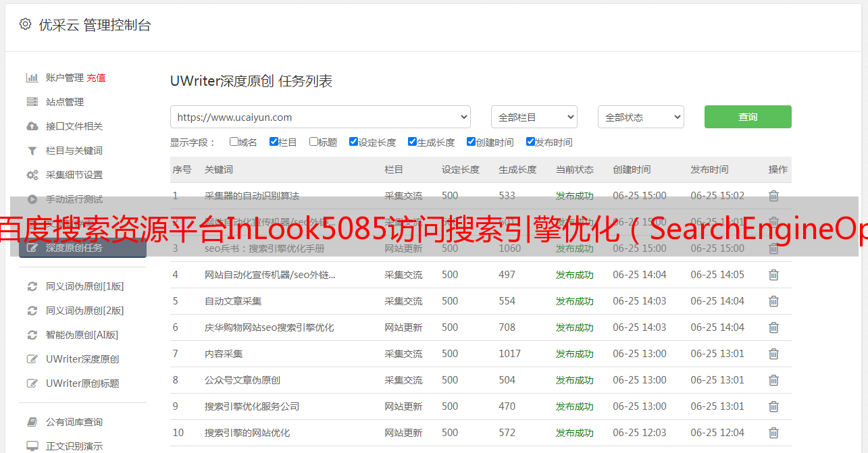Click the 创建时间 column header

[x=632, y=169]
